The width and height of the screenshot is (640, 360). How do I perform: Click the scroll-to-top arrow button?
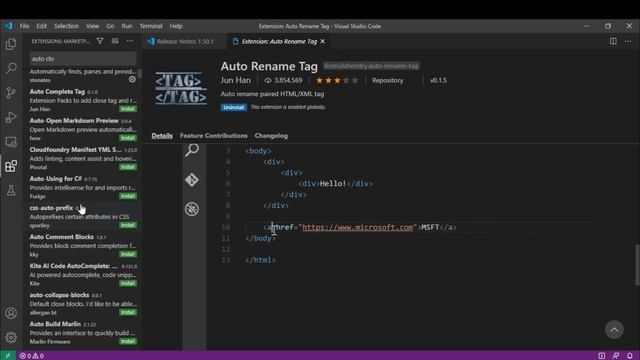(614, 329)
